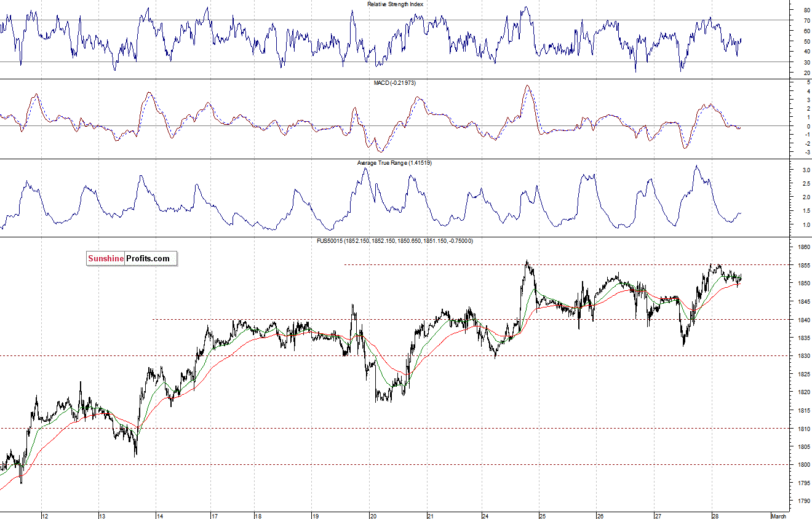Select date label 21 on time axis
812x519 pixels.
coord(430,515)
